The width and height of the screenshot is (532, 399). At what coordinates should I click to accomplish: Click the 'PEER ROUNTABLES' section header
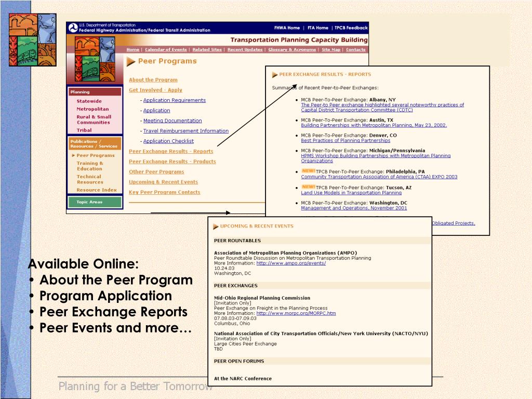237,241
